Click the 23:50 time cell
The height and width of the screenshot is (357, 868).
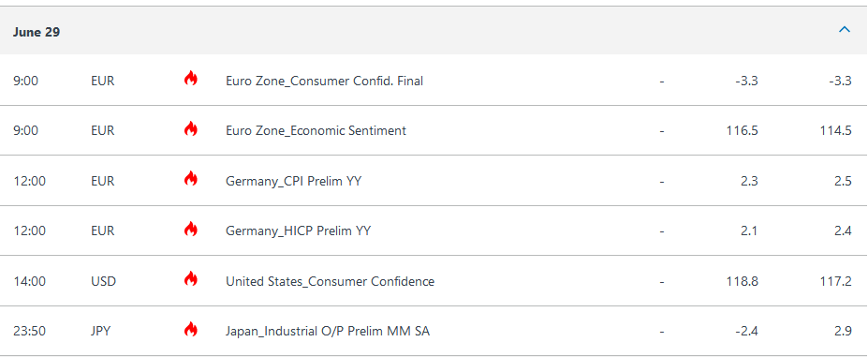(29, 332)
